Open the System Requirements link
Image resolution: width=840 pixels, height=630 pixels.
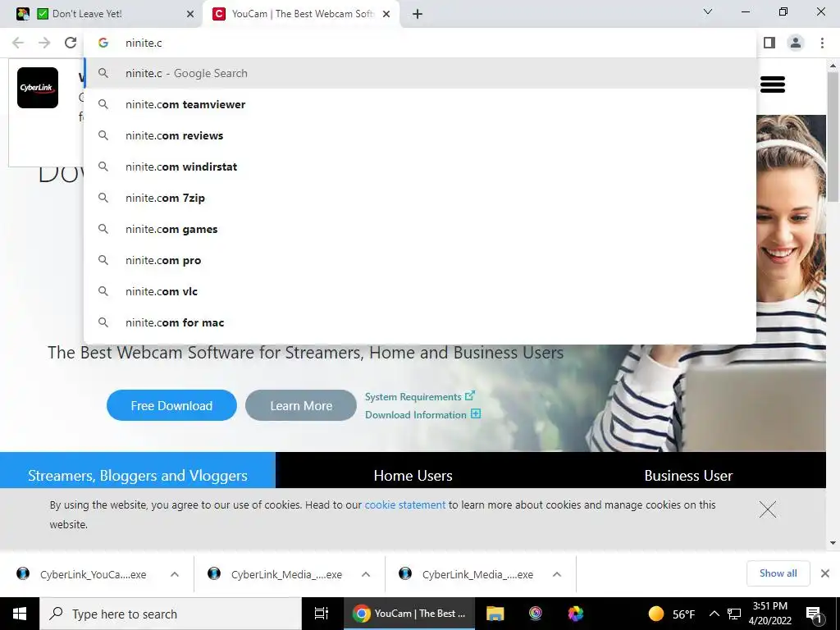420,396
